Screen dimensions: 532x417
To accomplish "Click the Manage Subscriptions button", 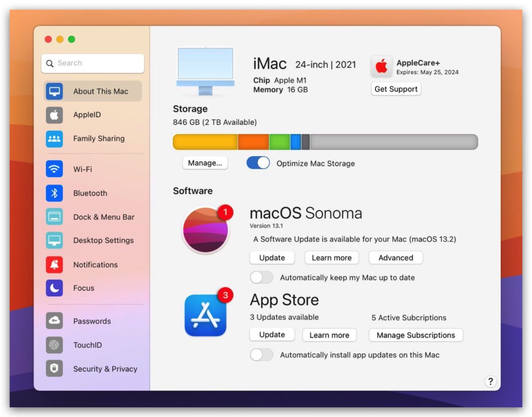I will 416,335.
